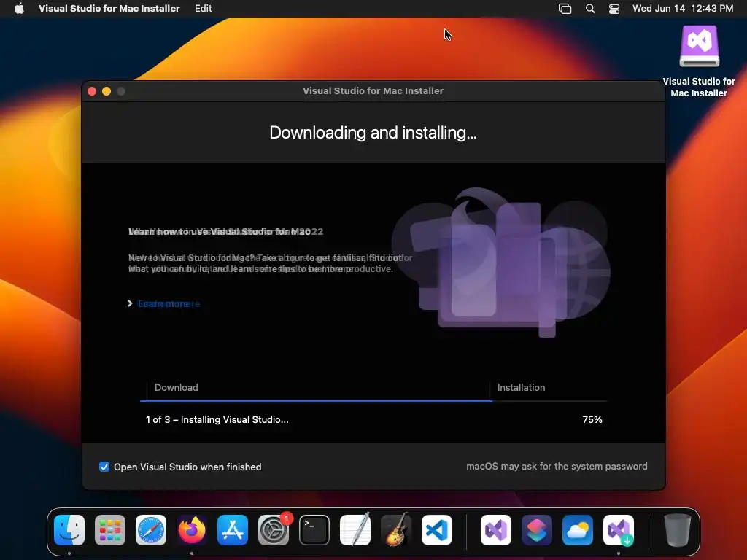Click Visual Studio Installer dock icon

pos(619,530)
